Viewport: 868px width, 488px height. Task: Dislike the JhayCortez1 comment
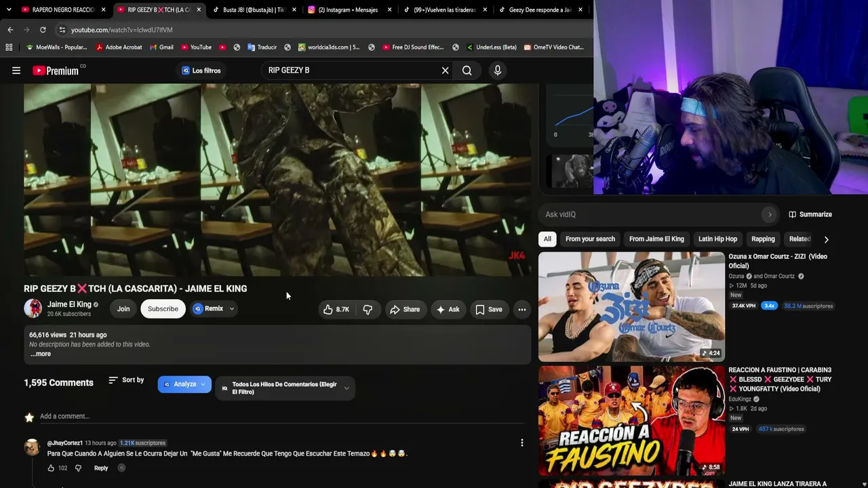(78, 468)
